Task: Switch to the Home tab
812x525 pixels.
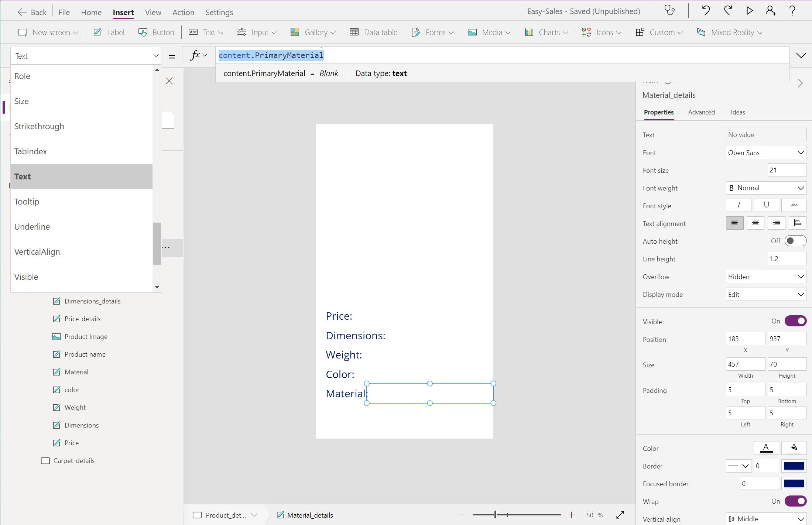Action: 91,12
